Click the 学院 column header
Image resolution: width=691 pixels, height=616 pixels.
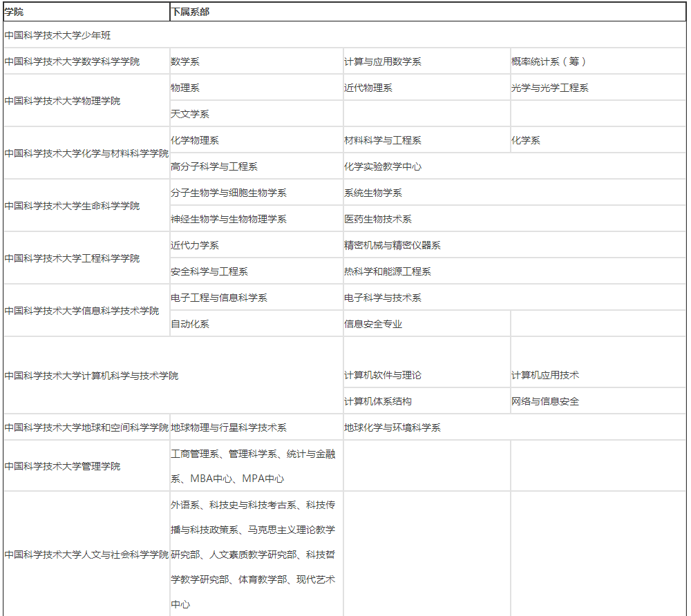tap(86, 12)
